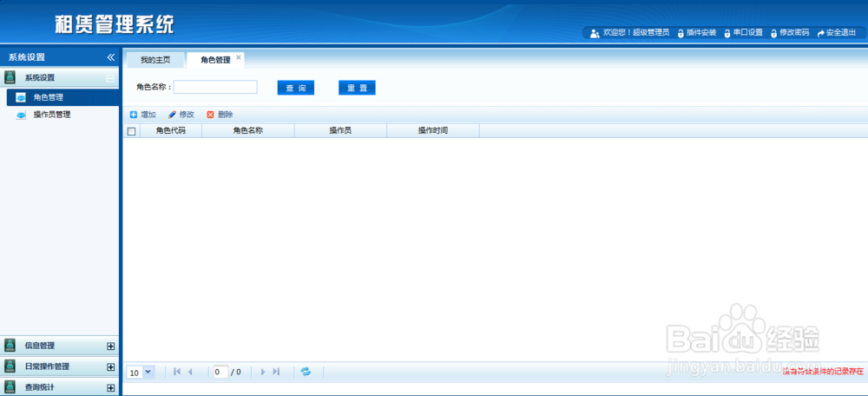
Task: Click the 信息管理 section person icon
Action: pos(10,346)
